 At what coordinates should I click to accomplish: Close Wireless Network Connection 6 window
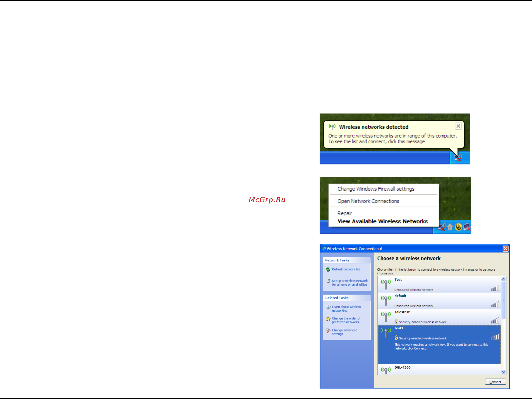tap(506, 249)
